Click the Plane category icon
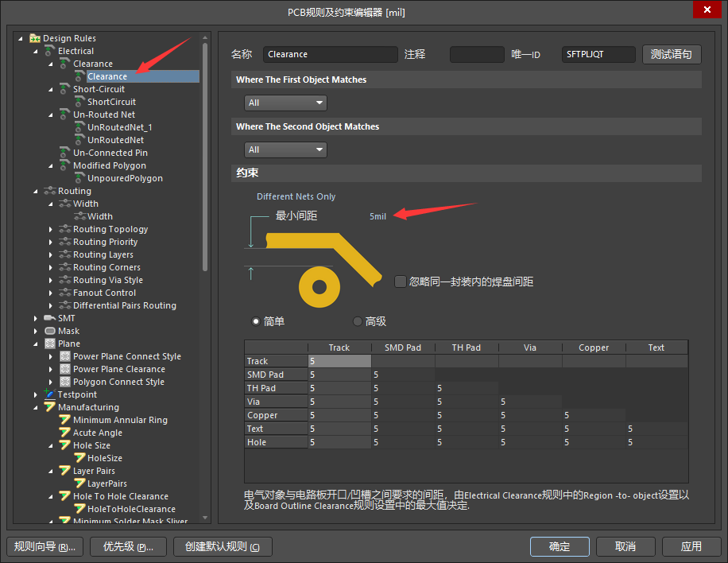The image size is (728, 563). 50,344
